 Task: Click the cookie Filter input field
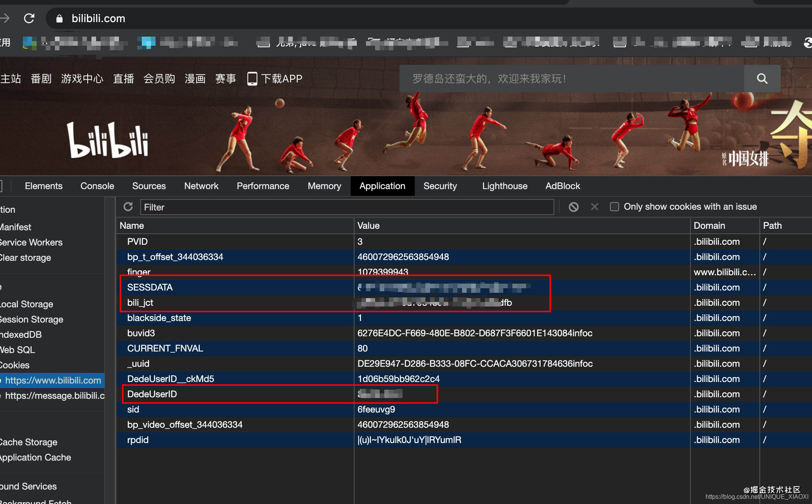click(347, 207)
